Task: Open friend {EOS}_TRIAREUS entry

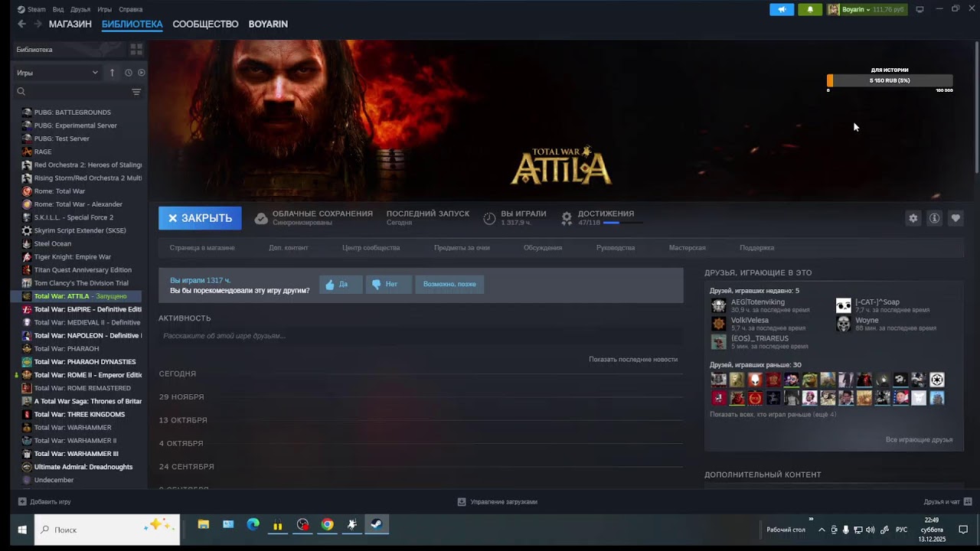Action: [x=759, y=342]
